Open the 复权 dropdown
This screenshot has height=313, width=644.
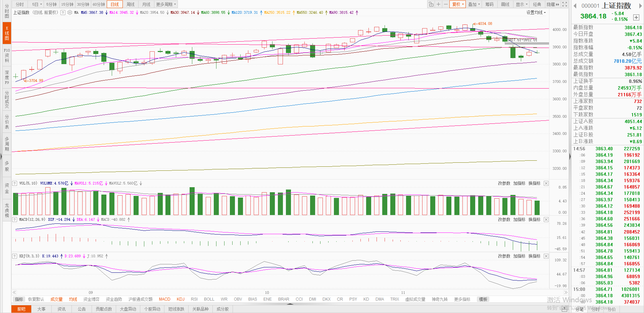point(458,4)
